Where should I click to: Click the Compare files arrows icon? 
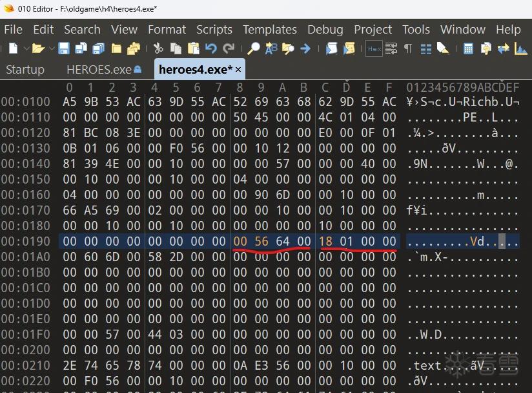(504, 48)
